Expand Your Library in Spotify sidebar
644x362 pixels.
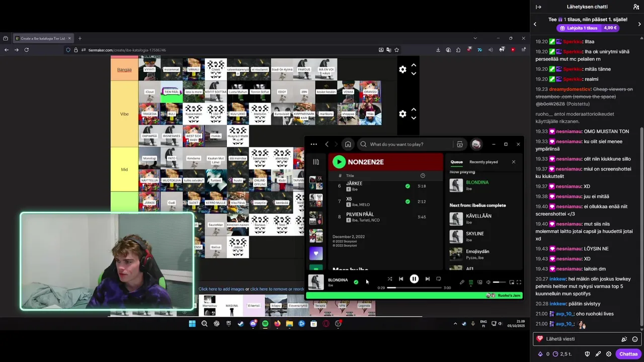pyautogui.click(x=316, y=162)
